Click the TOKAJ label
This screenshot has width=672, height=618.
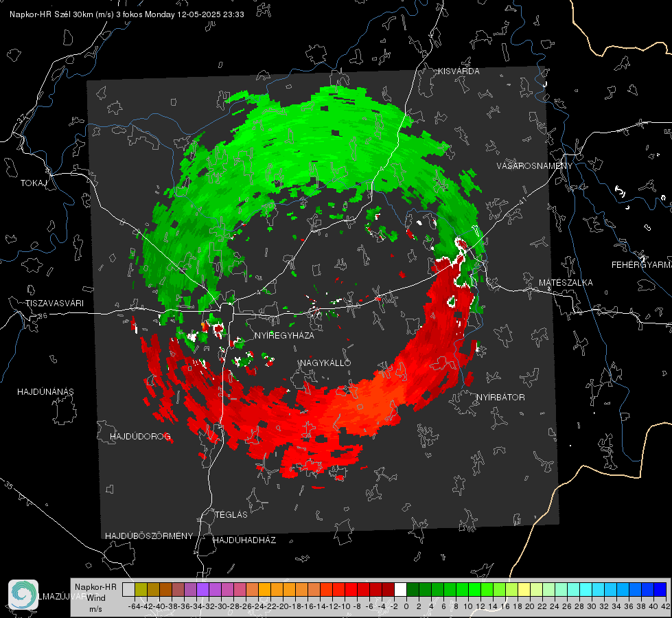click(34, 183)
